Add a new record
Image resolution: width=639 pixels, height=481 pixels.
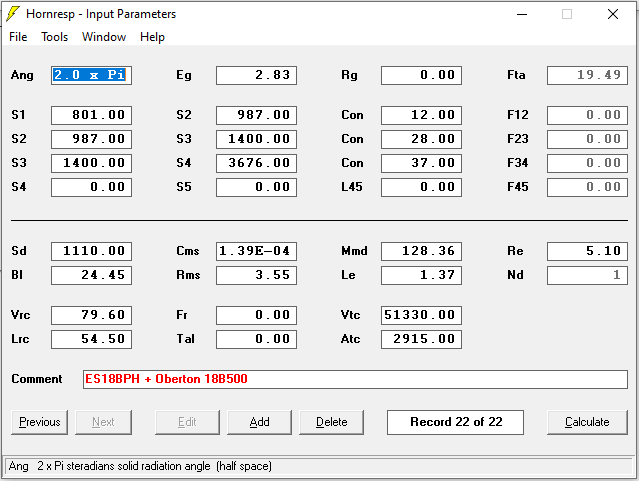click(259, 422)
